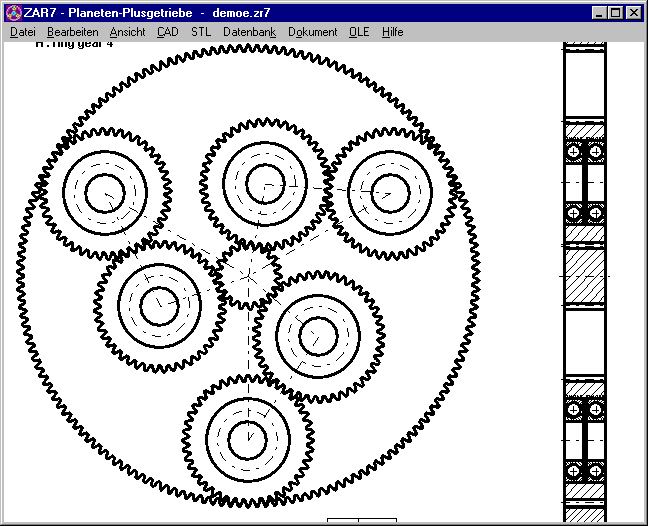This screenshot has height=526, width=648.
Task: Click the ZAR7 application icon in title bar
Action: click(13, 13)
